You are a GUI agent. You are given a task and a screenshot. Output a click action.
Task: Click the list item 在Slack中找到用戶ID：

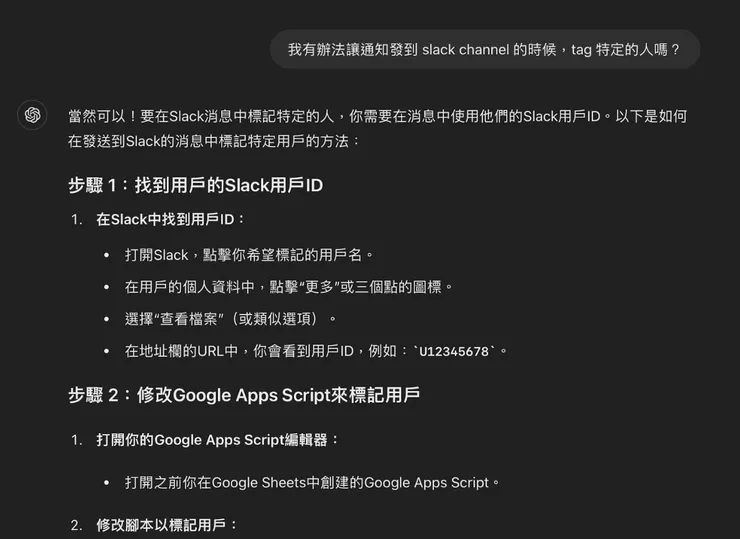pyautogui.click(x=170, y=219)
